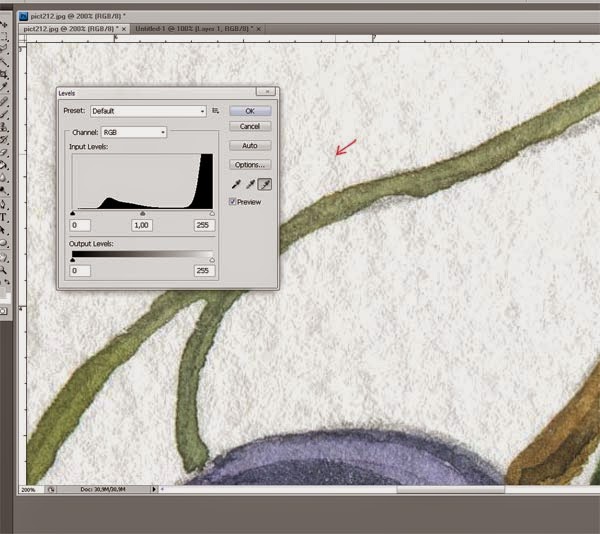This screenshot has height=534, width=600.
Task: Select the Type tool
Action: click(4, 218)
